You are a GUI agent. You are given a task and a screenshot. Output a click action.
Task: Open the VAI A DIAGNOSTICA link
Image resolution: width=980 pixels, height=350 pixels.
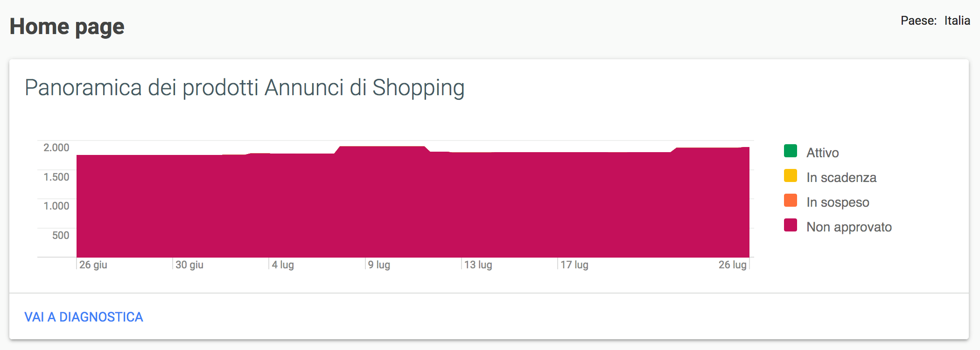pos(84,317)
